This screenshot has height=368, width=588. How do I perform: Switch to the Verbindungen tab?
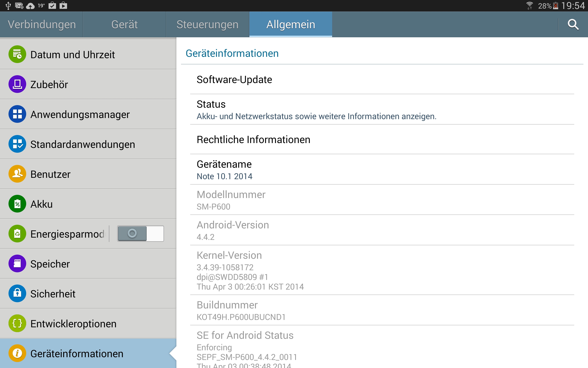42,24
